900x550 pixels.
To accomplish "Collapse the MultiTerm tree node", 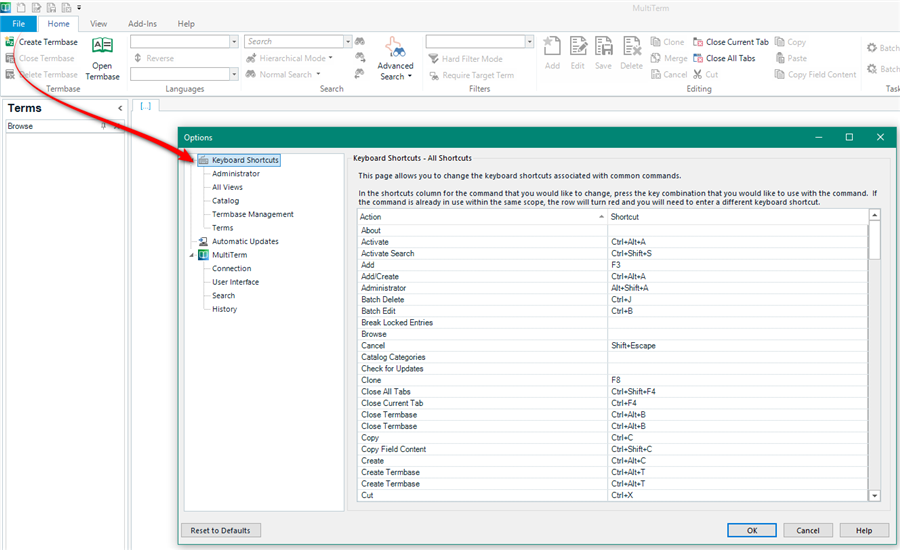I will click(x=192, y=255).
